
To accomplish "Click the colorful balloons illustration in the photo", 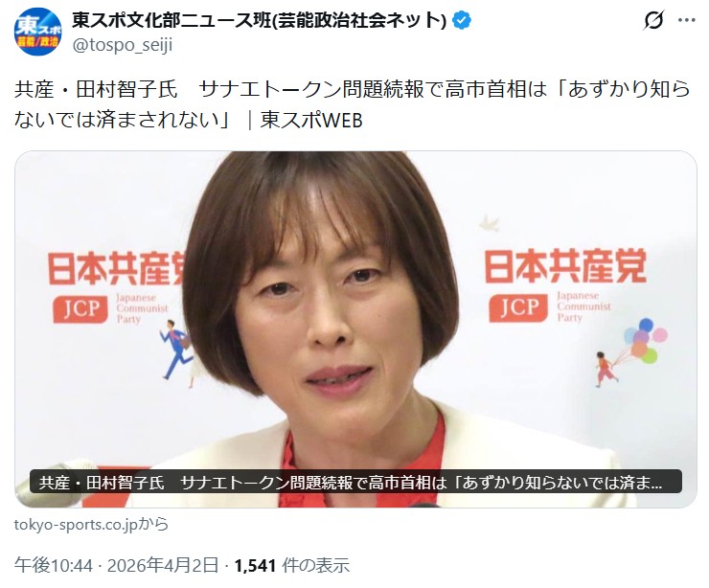I will click(645, 340).
